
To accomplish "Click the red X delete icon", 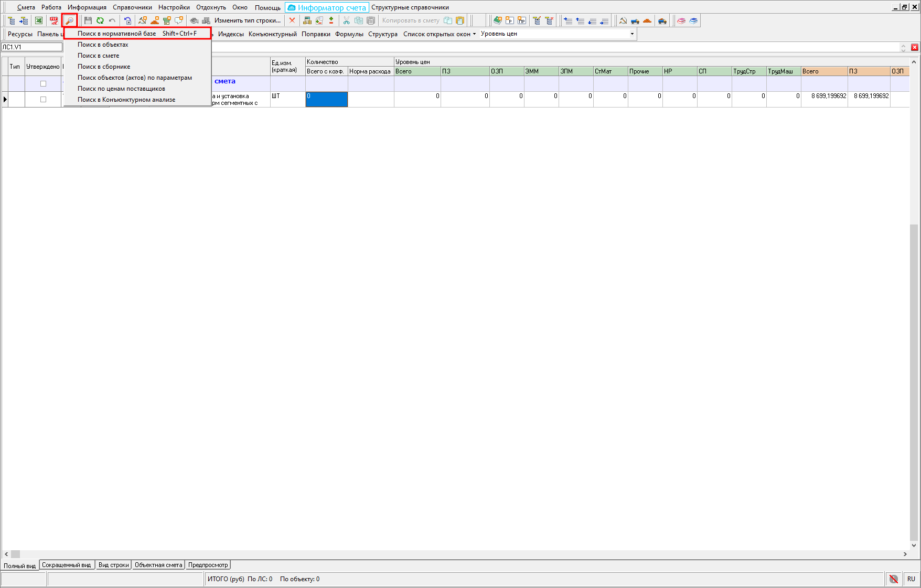I will point(292,20).
